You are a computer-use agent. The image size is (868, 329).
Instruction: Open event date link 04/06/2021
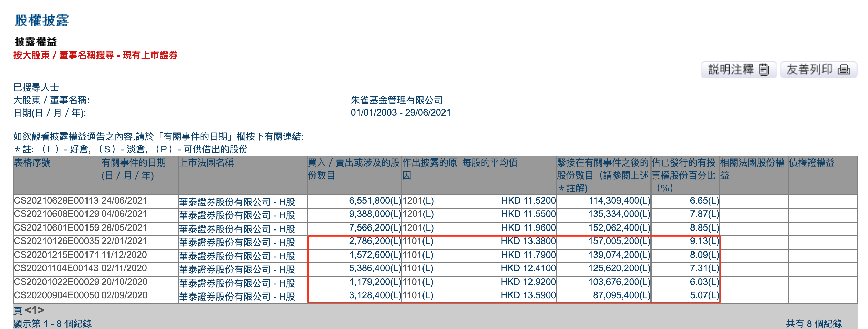tap(124, 214)
